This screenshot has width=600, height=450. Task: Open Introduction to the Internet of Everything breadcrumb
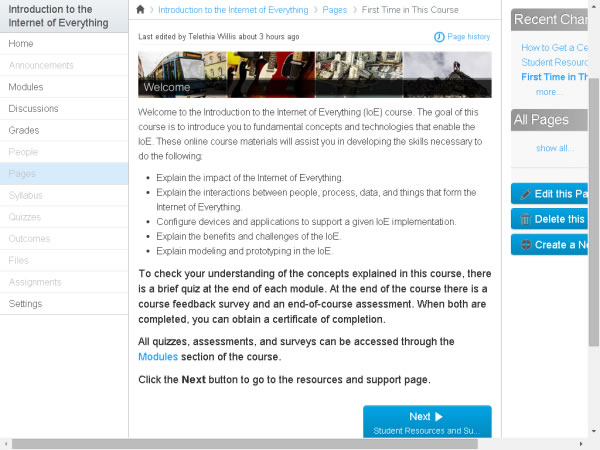click(232, 9)
